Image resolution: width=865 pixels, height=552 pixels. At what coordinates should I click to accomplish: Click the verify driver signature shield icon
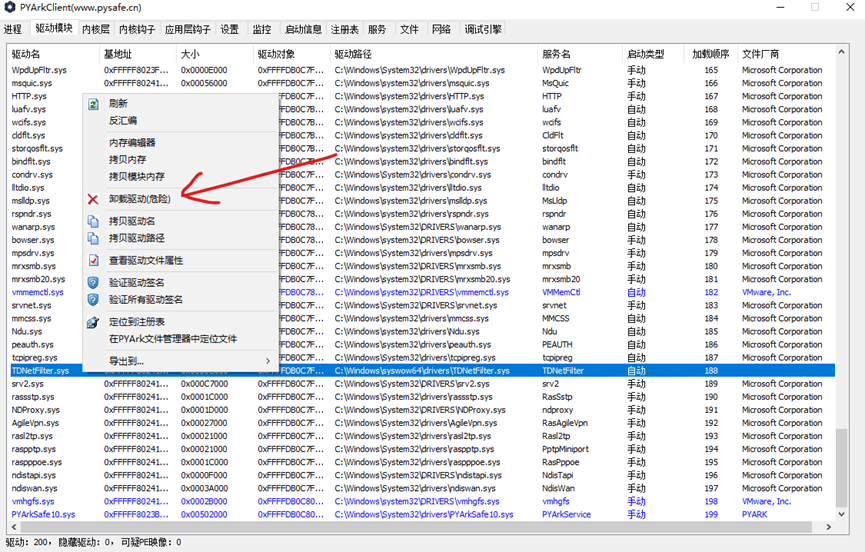(93, 282)
